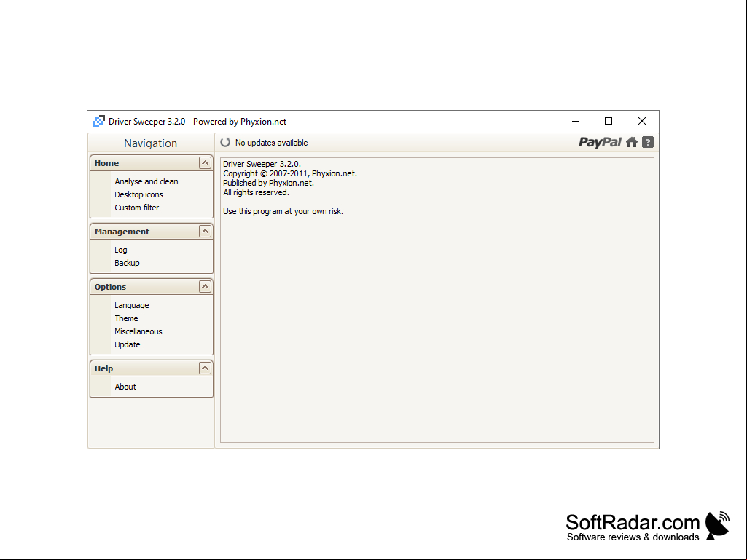Click the 'All rights reserved.' line
The height and width of the screenshot is (560, 747).
tap(257, 192)
